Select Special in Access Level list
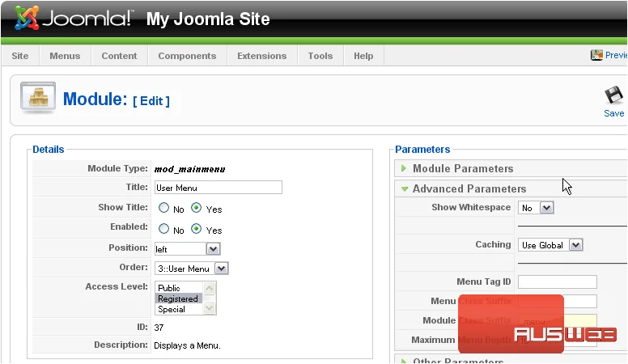Screen dimensions: 628x364 click(x=179, y=309)
